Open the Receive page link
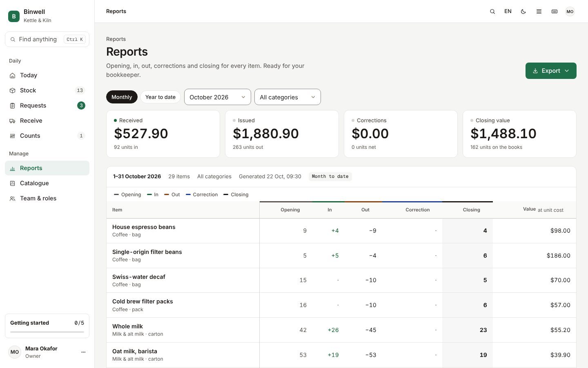Screen dimensions: 588x368 [x=47, y=121]
